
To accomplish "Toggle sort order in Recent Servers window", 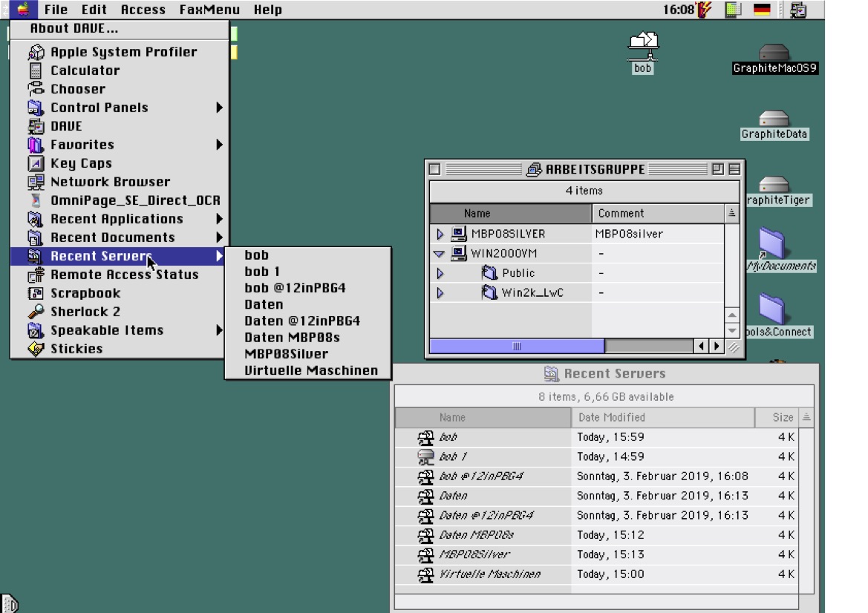I will [x=806, y=418].
